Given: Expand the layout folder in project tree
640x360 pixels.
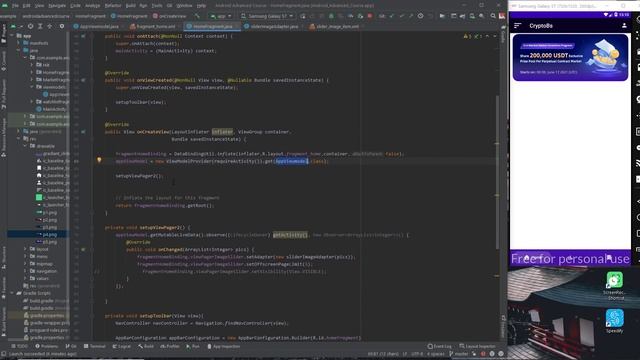Looking at the screenshot, I should pyautogui.click(x=25, y=249).
